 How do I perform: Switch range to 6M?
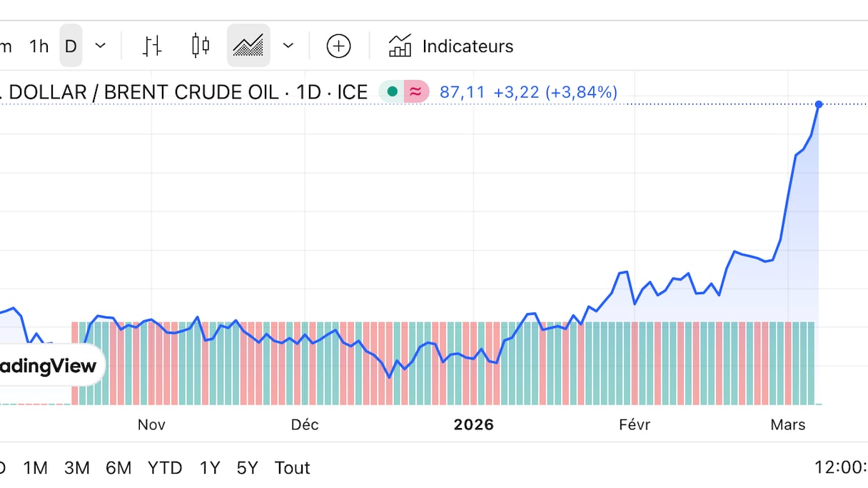coord(118,468)
